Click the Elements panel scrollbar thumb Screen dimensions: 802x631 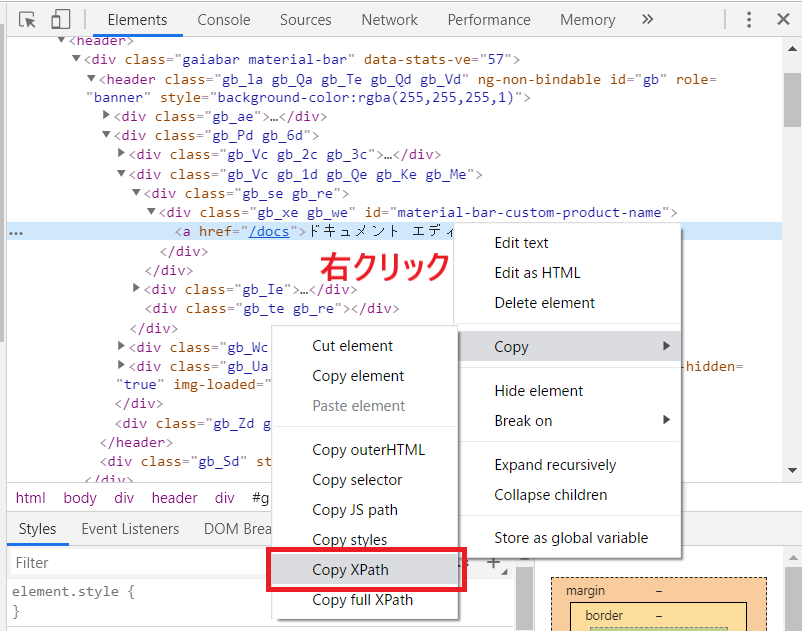[792, 100]
